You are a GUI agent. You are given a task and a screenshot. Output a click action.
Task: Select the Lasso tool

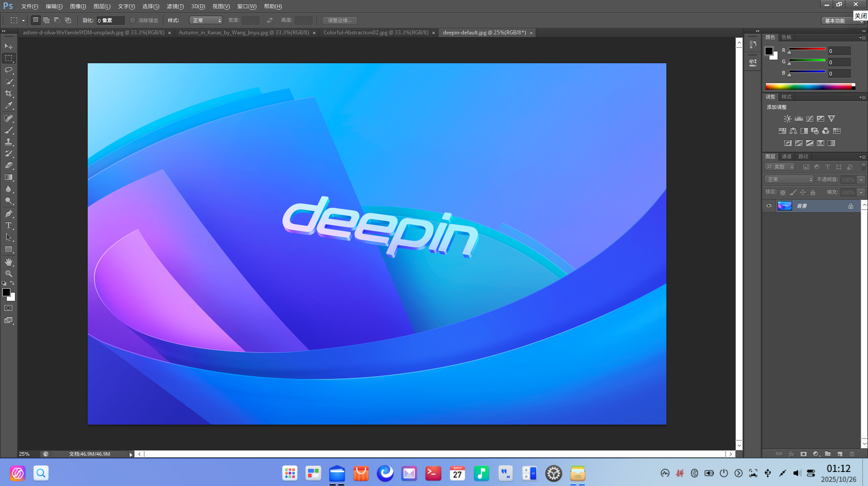tap(9, 70)
